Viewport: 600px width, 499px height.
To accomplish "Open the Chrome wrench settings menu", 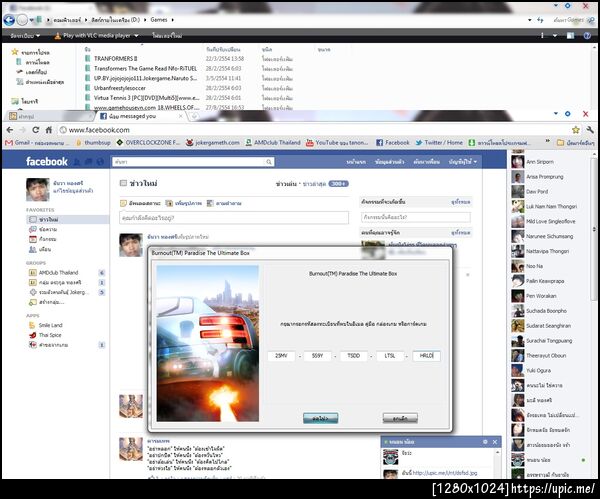I will [590, 130].
